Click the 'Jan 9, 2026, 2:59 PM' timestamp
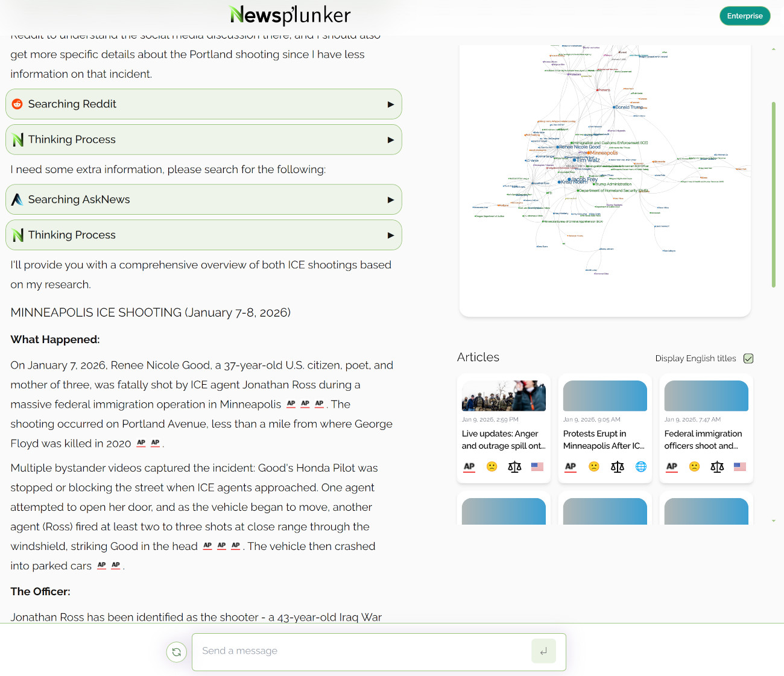The width and height of the screenshot is (784, 676). point(490,420)
